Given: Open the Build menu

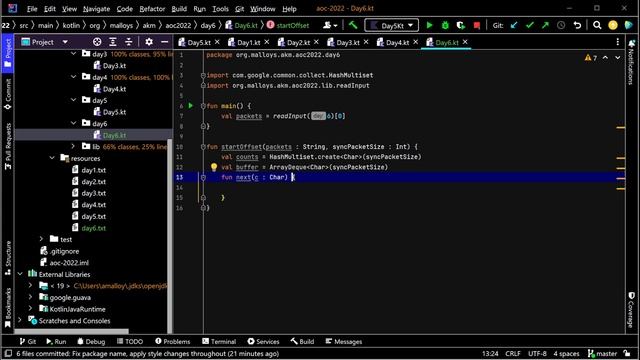Looking at the screenshot, I should click(x=179, y=9).
